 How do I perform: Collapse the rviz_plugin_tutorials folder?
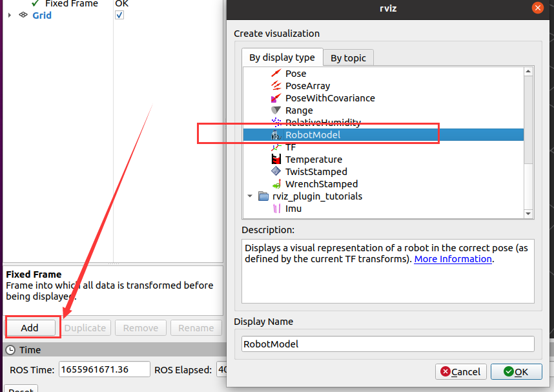click(x=250, y=196)
